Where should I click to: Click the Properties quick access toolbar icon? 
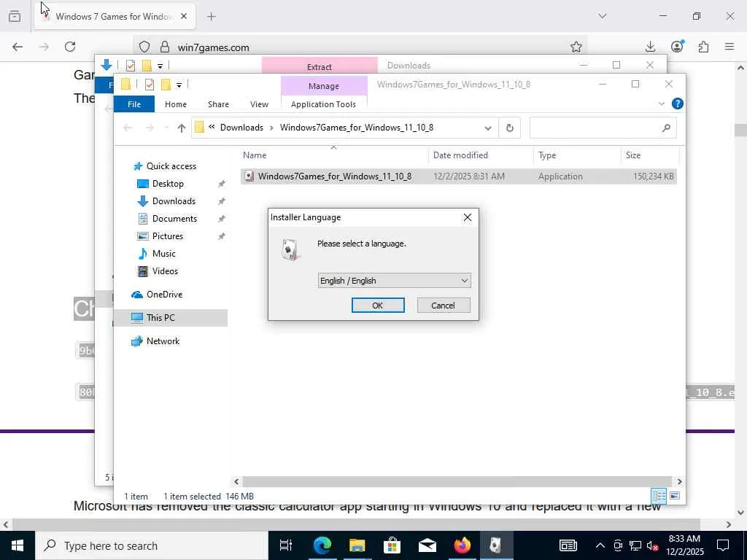150,85
